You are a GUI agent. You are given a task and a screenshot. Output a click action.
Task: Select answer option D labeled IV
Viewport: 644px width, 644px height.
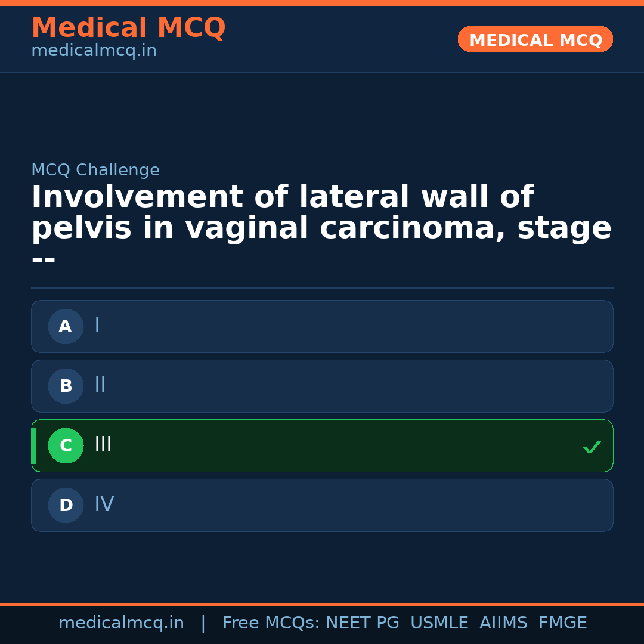pos(322,505)
